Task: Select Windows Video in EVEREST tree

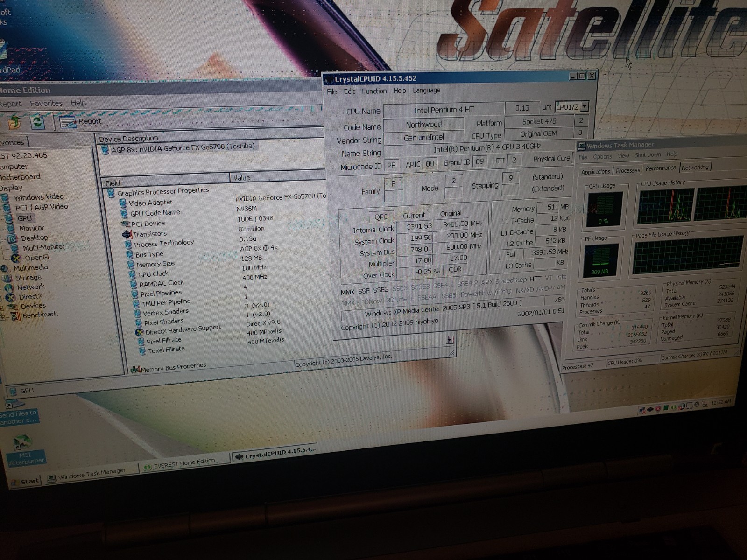Action: click(x=38, y=197)
